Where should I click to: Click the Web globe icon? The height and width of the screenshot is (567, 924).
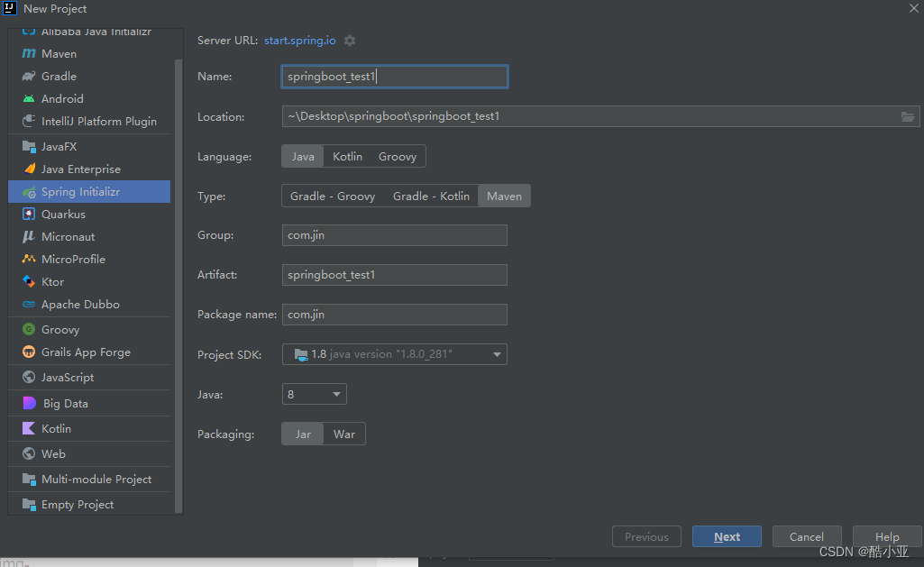[x=28, y=453]
